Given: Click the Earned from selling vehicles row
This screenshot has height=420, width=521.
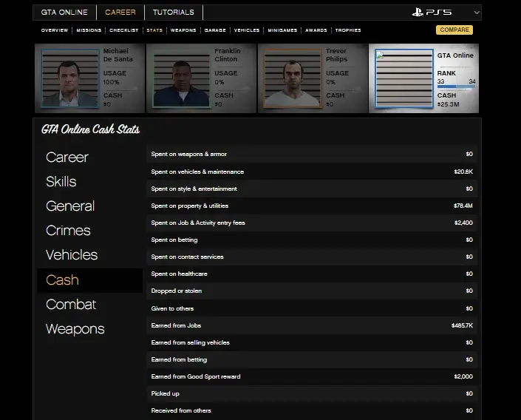Looking at the screenshot, I should click(312, 342).
